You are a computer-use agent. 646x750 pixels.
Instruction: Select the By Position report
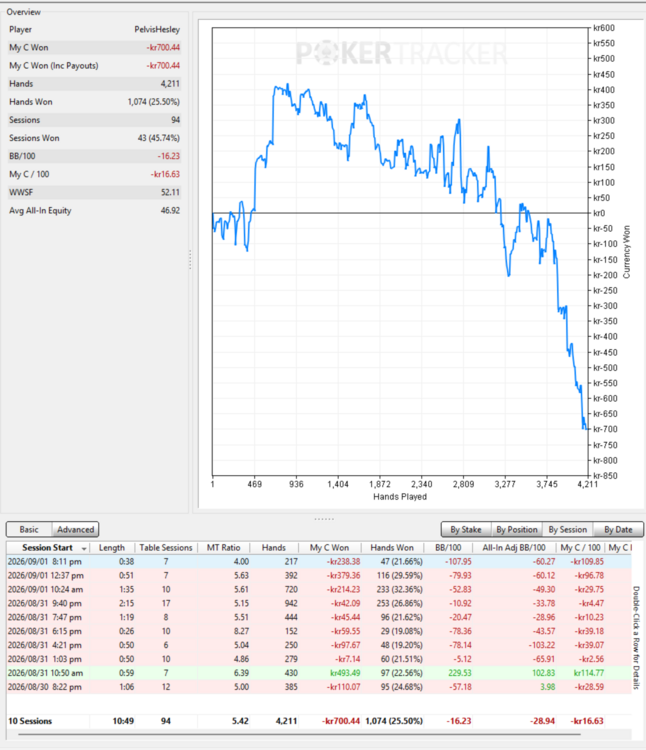pos(517,529)
